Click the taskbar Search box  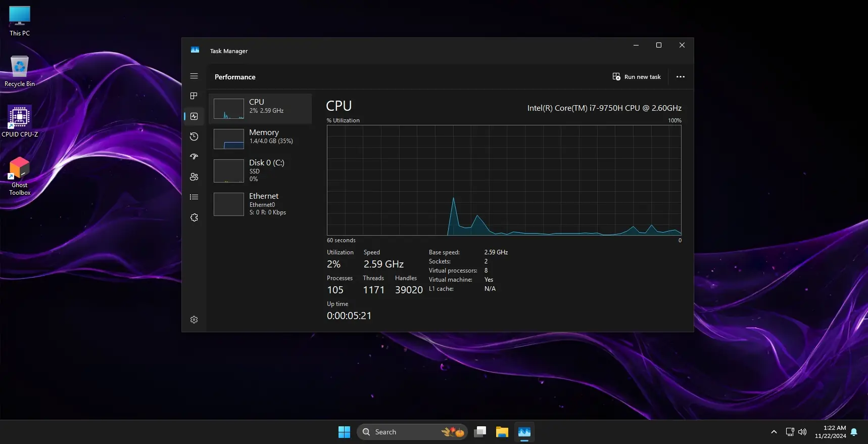point(412,432)
